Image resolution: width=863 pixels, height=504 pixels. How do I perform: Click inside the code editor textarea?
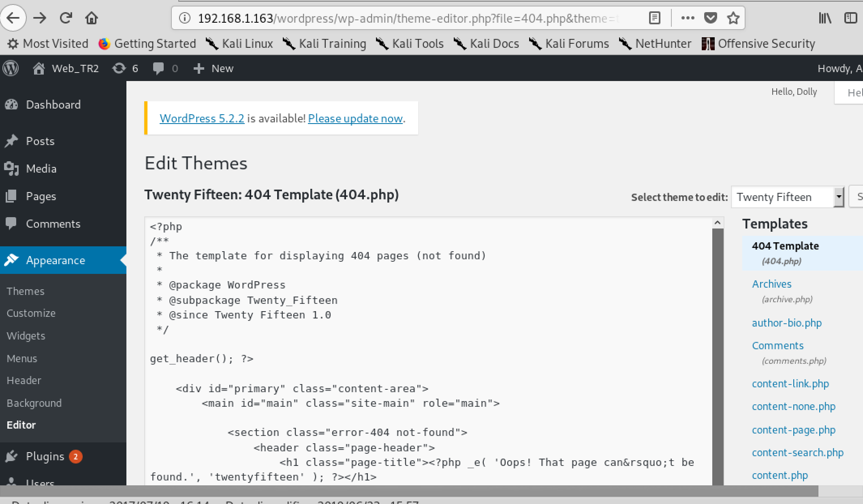(x=429, y=351)
